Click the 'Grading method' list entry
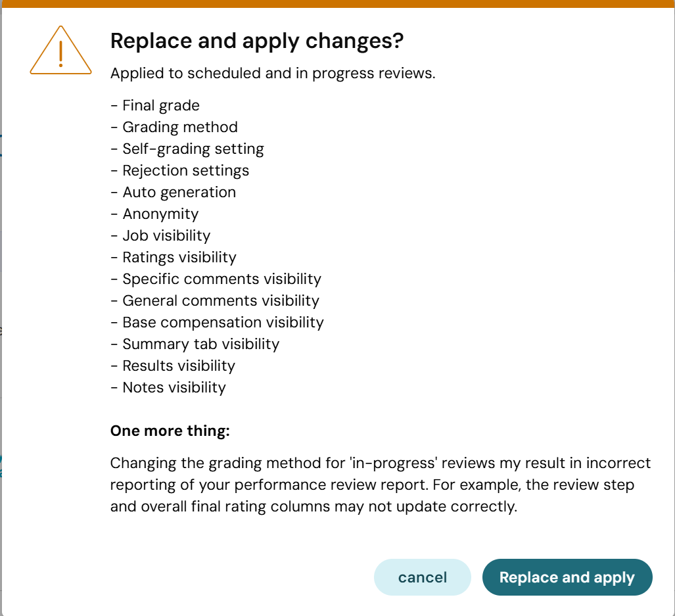 [174, 127]
